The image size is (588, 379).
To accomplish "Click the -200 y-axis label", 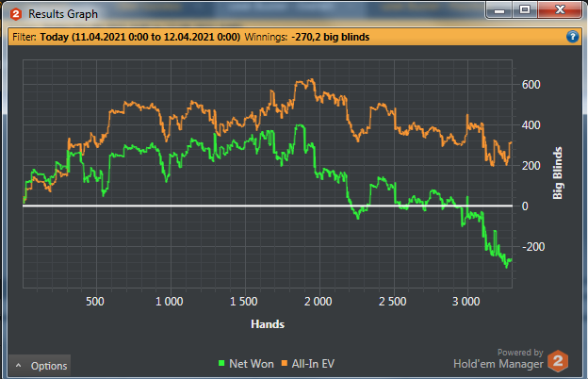I will [533, 247].
